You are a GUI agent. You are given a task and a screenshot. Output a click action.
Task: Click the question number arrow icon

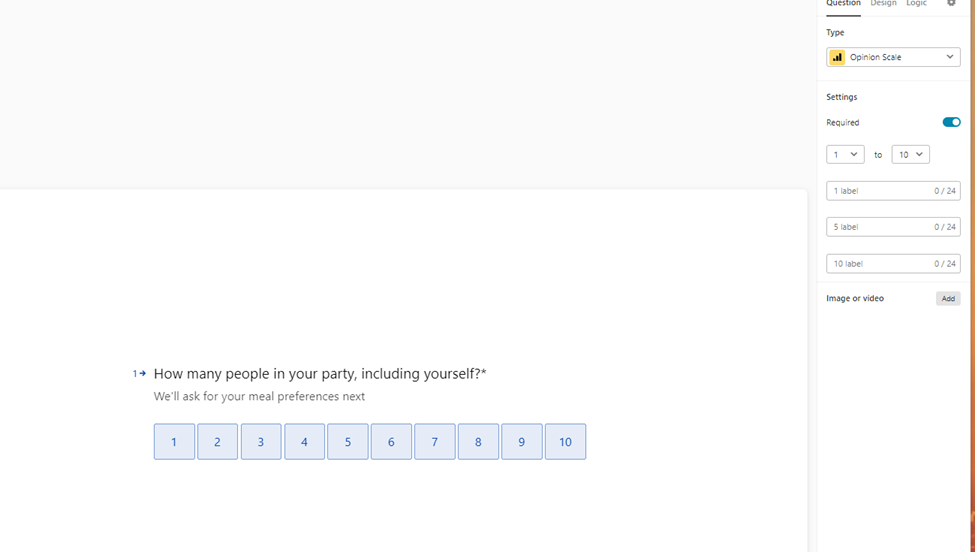(139, 374)
